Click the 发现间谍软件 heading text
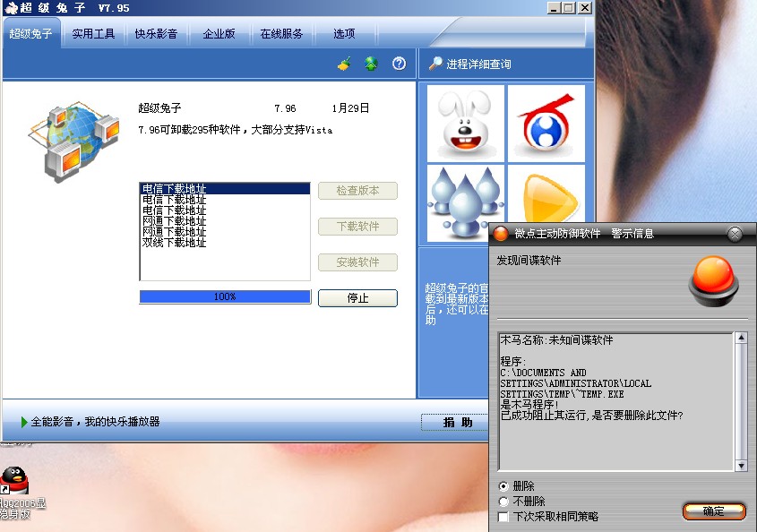 [x=529, y=261]
